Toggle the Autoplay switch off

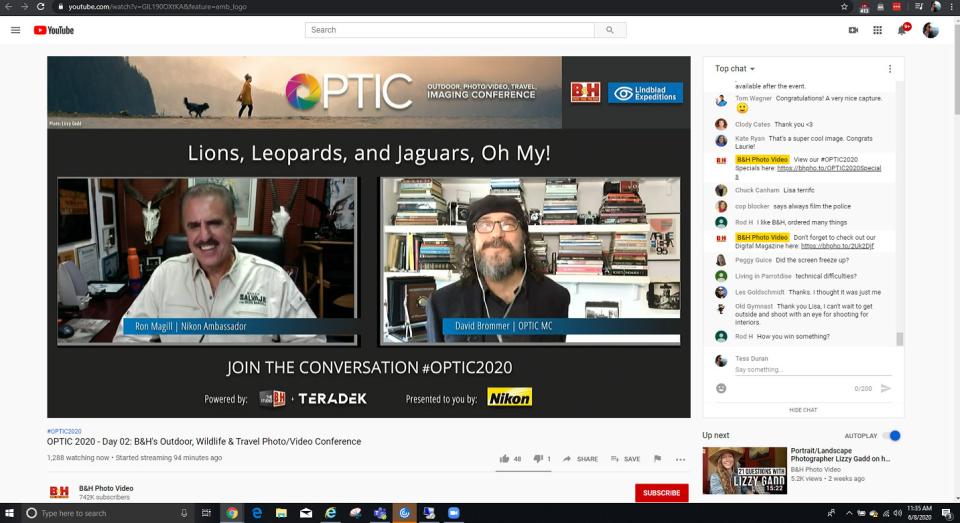pos(892,436)
